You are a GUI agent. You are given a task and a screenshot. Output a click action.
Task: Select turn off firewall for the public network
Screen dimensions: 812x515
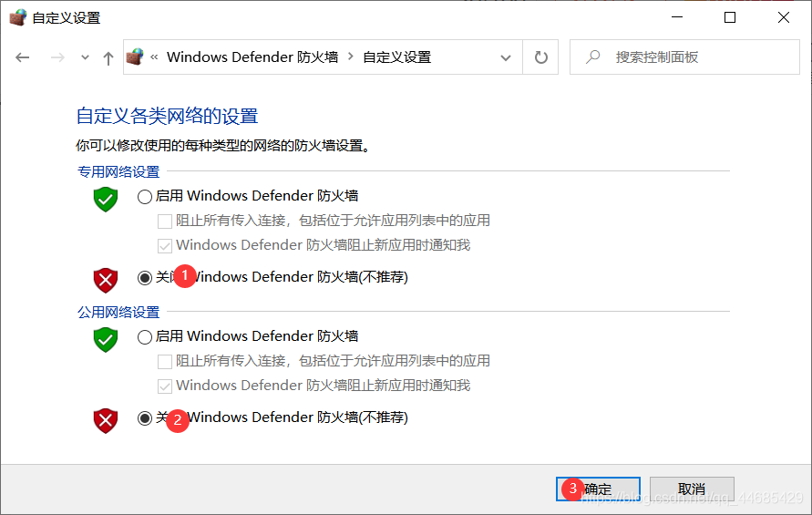click(145, 418)
